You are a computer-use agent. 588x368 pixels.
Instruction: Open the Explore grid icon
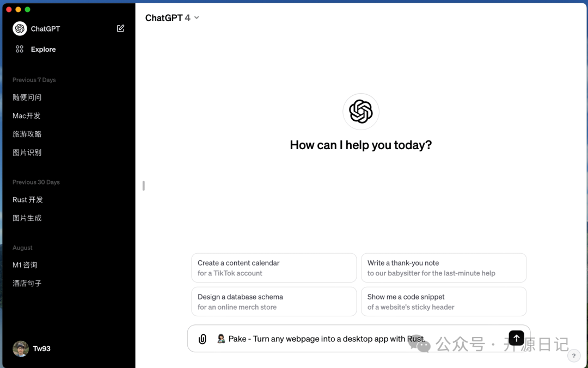(20, 49)
